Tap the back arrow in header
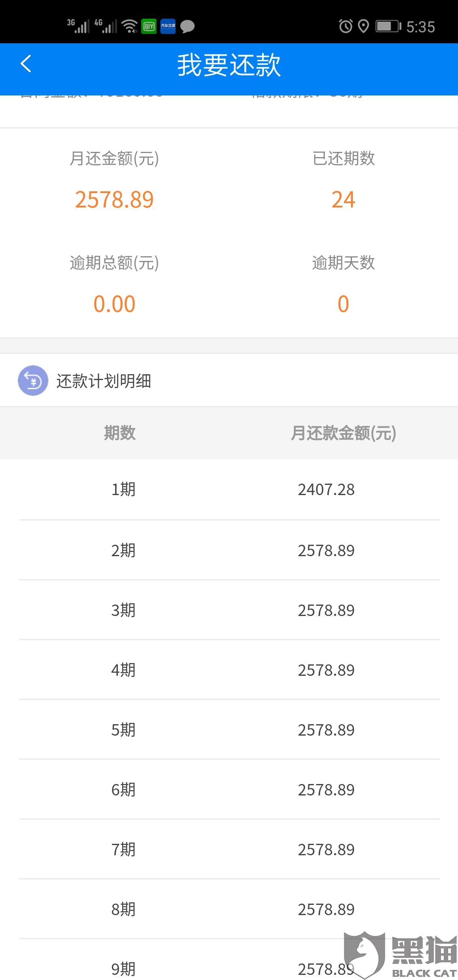The width and height of the screenshot is (458, 980). click(x=26, y=64)
